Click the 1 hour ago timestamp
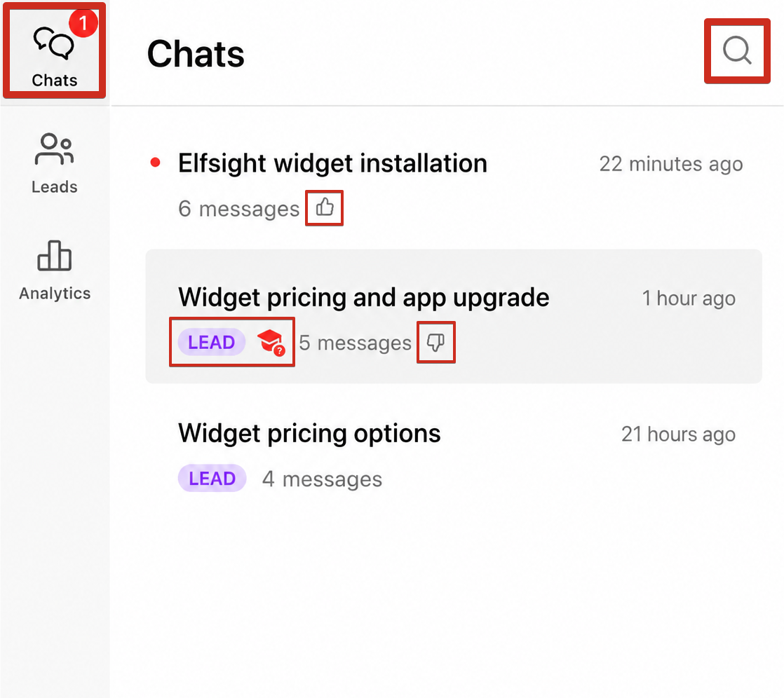This screenshot has height=698, width=784. [x=689, y=299]
